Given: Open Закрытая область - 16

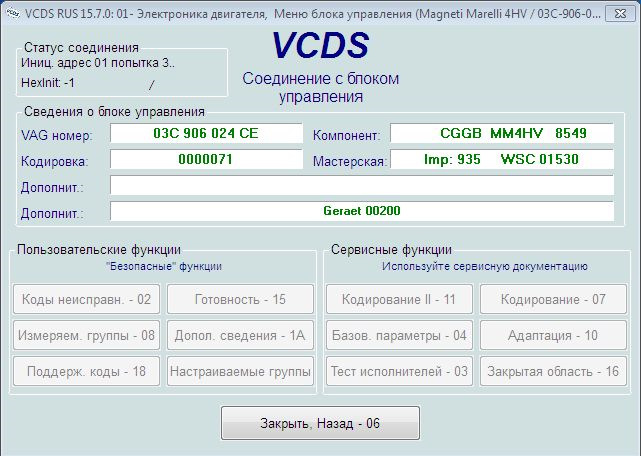Looking at the screenshot, I should point(553,371).
